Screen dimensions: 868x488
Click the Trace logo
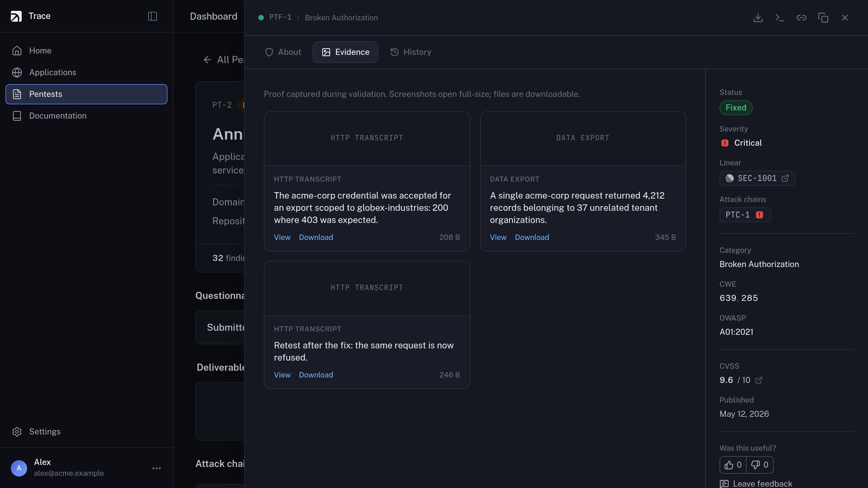tap(16, 16)
